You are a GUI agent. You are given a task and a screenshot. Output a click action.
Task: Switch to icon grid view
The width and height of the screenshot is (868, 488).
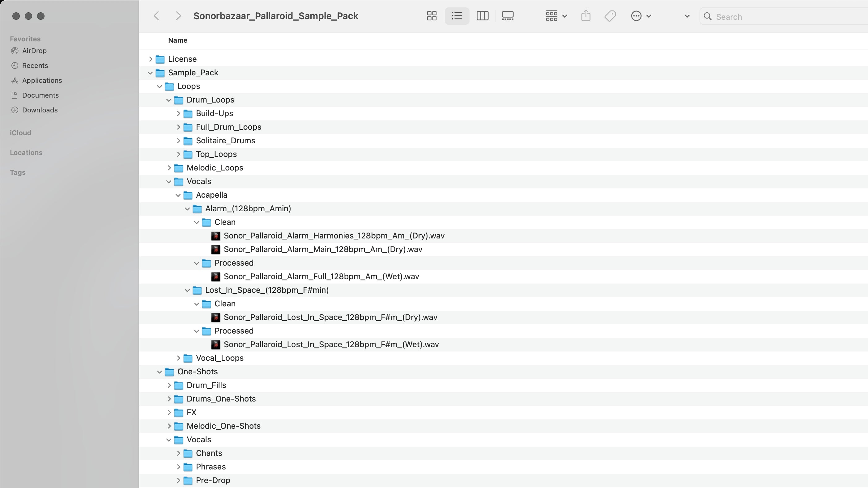[x=432, y=16]
